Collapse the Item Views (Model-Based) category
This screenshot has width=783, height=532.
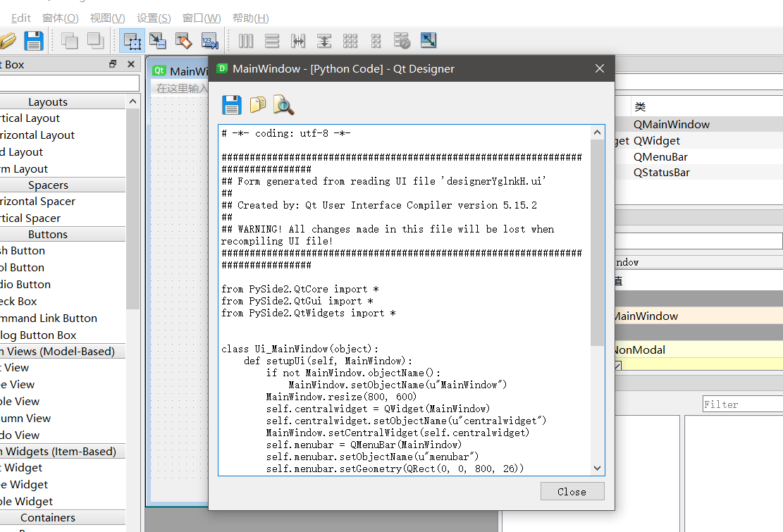[63, 352]
